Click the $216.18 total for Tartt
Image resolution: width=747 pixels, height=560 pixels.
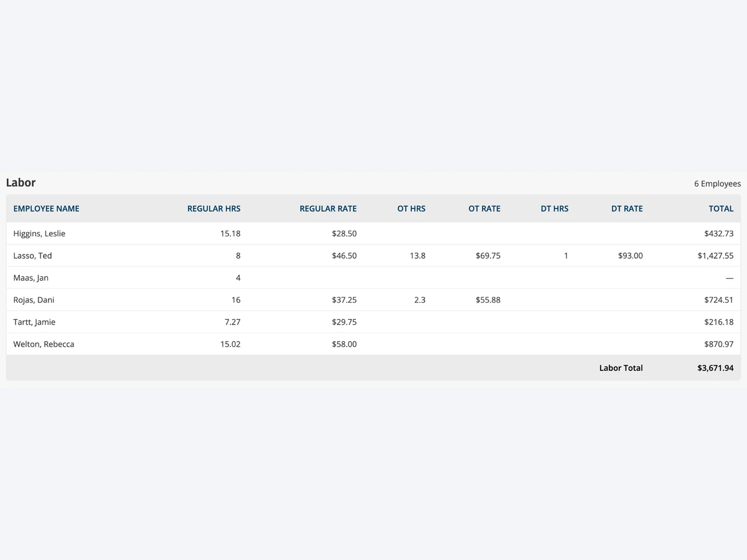tap(719, 322)
